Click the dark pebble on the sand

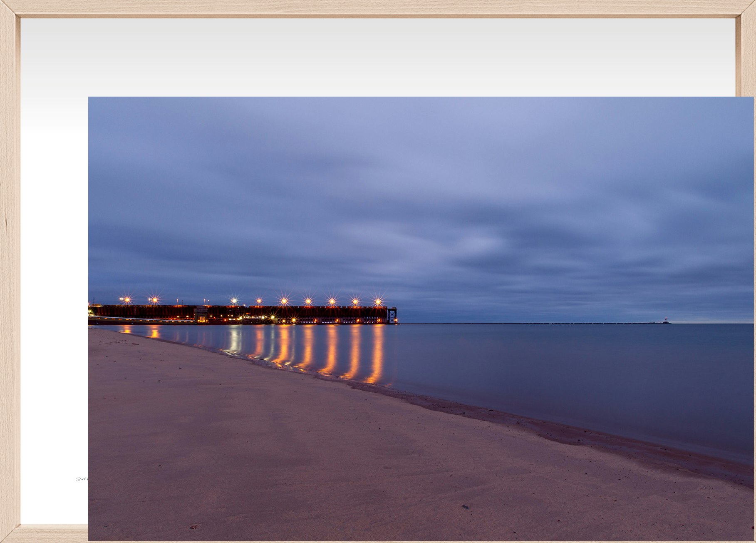click(465, 507)
